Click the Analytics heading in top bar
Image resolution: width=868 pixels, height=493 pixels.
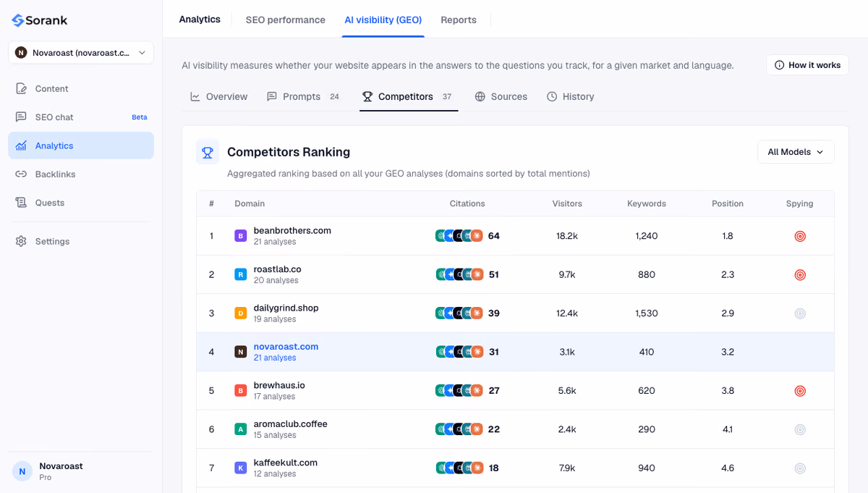point(200,19)
